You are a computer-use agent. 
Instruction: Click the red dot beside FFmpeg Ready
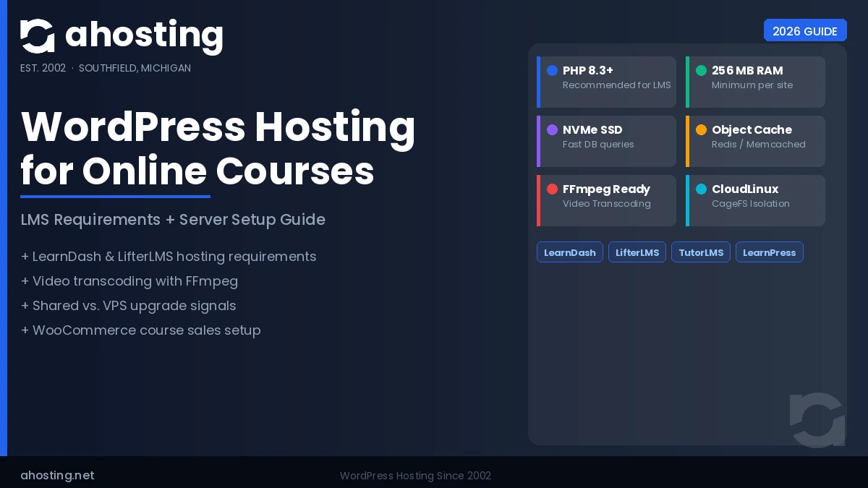tap(553, 189)
